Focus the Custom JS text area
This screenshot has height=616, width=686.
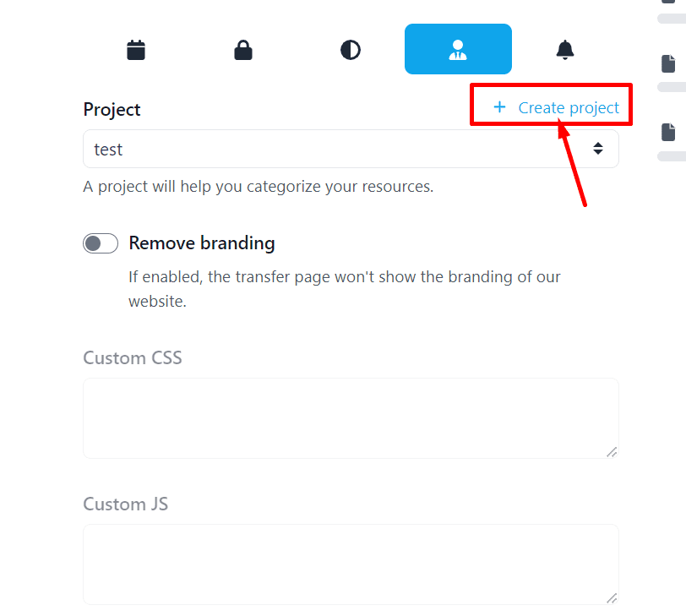pos(351,564)
